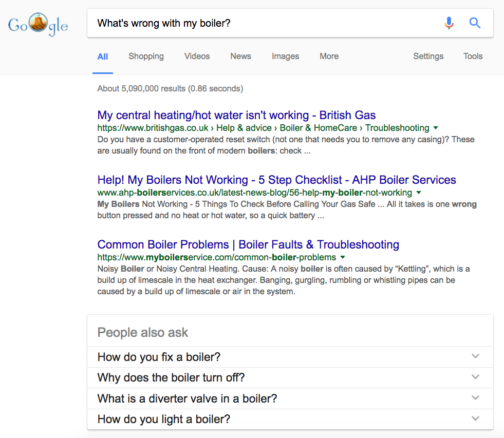Viewport: 504px width, 438px height.
Task: Switch to the Videos tab
Action: tap(197, 56)
